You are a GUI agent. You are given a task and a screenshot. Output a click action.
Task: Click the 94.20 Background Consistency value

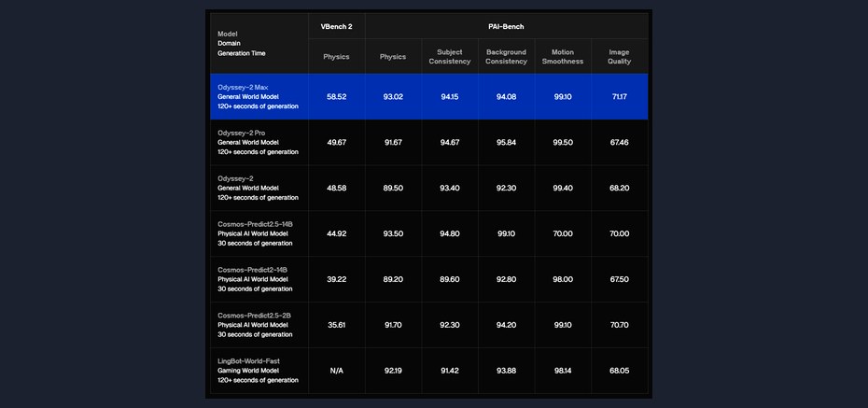(x=506, y=325)
